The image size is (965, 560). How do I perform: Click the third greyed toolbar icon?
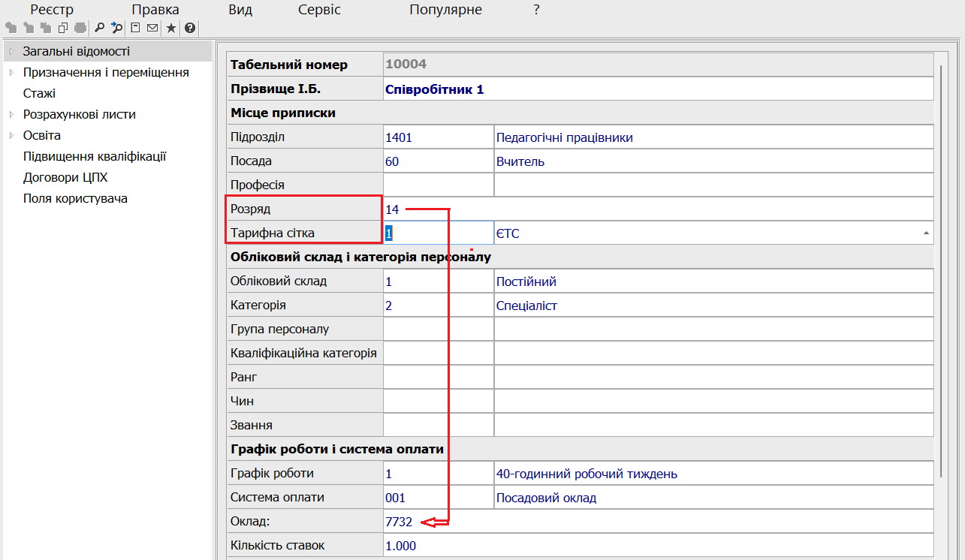tap(46, 29)
